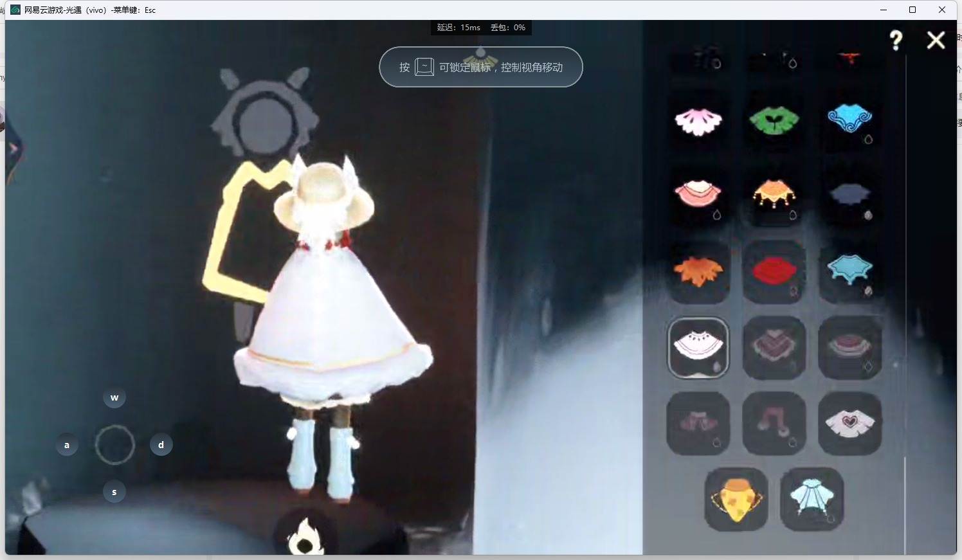Close the outfit selection panel
The width and height of the screenshot is (962, 560).
936,41
